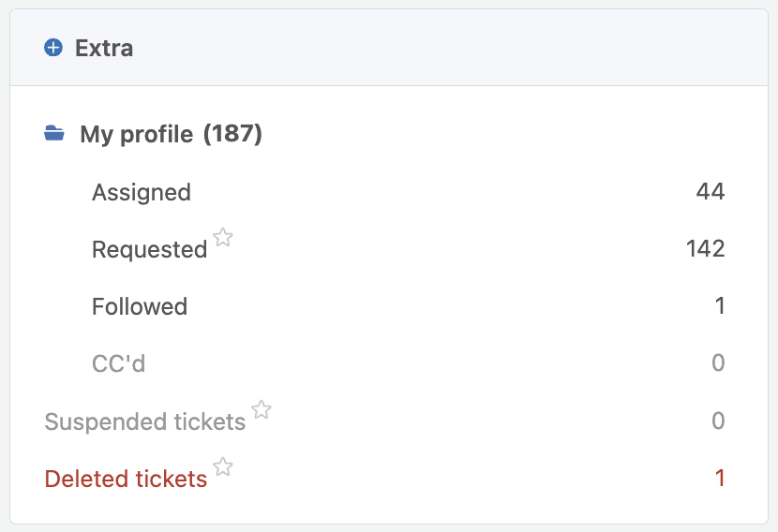Click the Followed count of 1
This screenshot has height=532, width=778.
click(x=720, y=305)
